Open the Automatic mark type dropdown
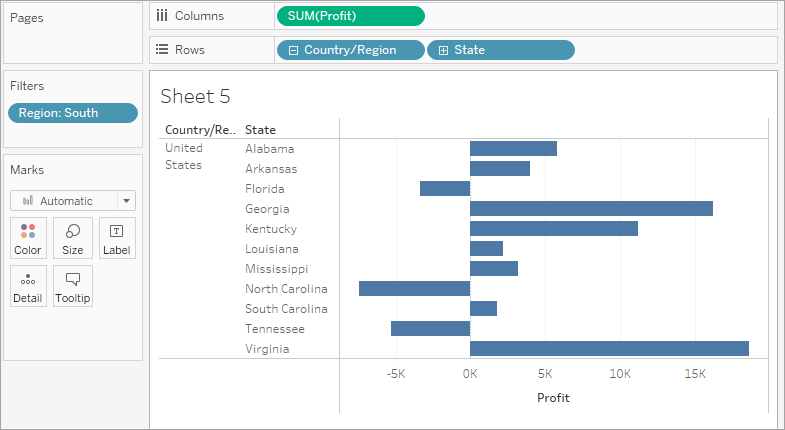Viewport: 785px width, 430px height. click(x=126, y=201)
